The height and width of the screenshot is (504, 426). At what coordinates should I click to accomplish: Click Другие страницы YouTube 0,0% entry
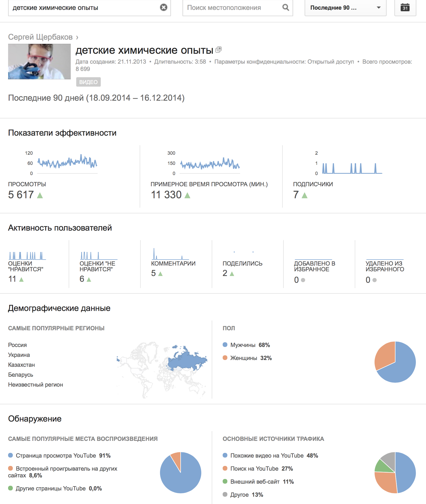pos(55,488)
